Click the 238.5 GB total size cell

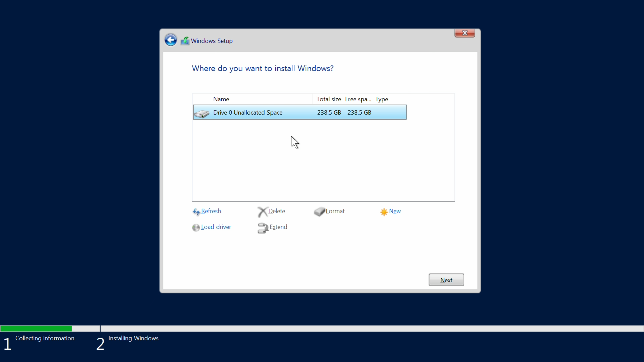[x=329, y=112]
